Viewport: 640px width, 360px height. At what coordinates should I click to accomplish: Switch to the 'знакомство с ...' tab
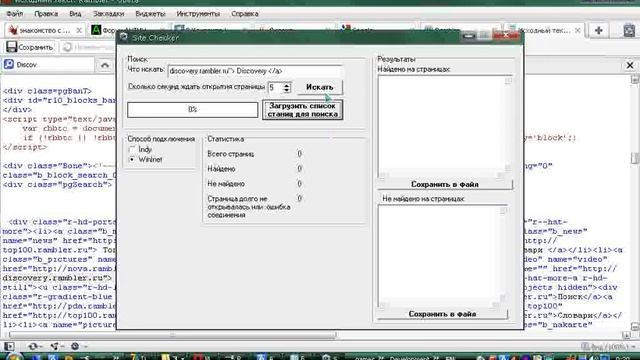(x=44, y=30)
